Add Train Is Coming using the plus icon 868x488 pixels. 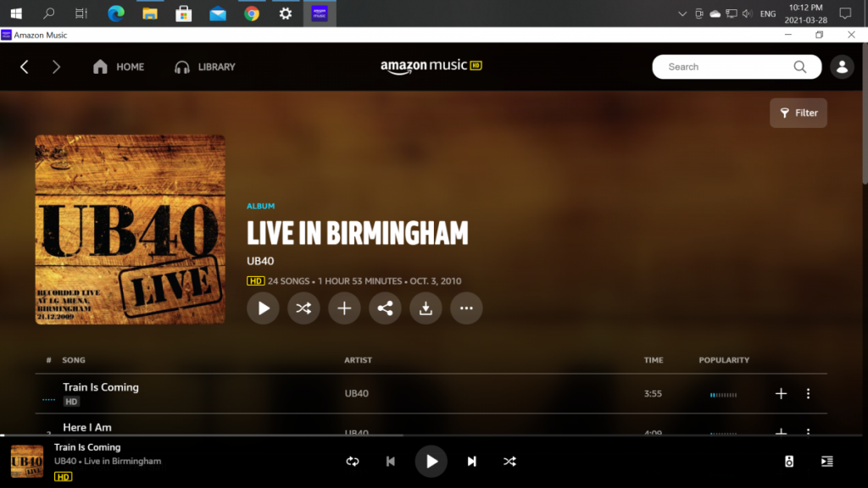pos(781,393)
